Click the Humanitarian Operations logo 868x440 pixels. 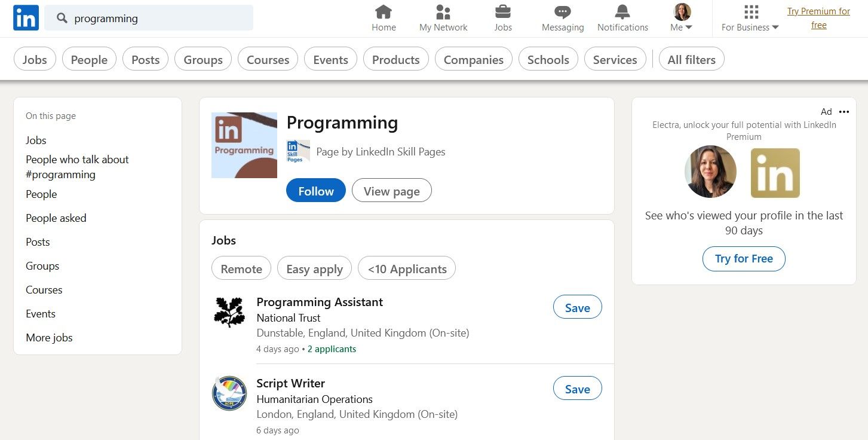coord(229,393)
